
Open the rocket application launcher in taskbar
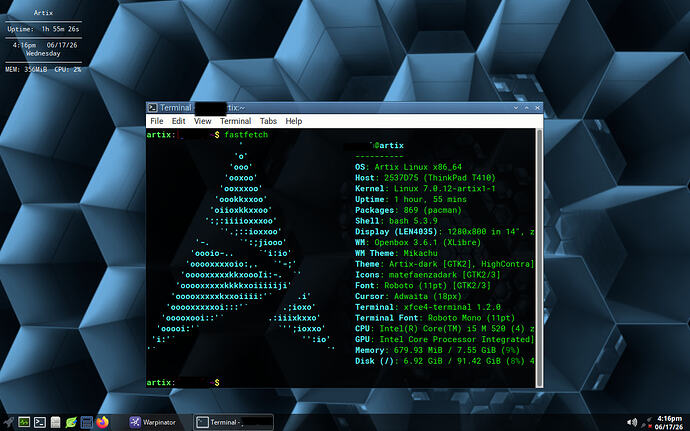(8, 422)
